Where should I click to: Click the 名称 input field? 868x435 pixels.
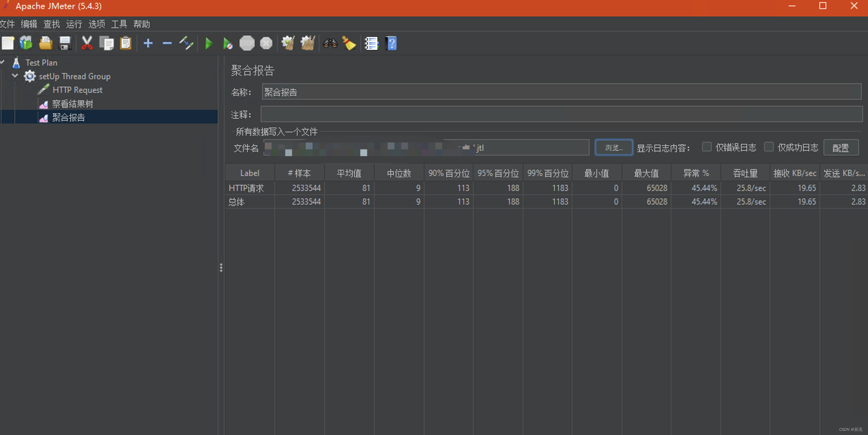pos(562,92)
